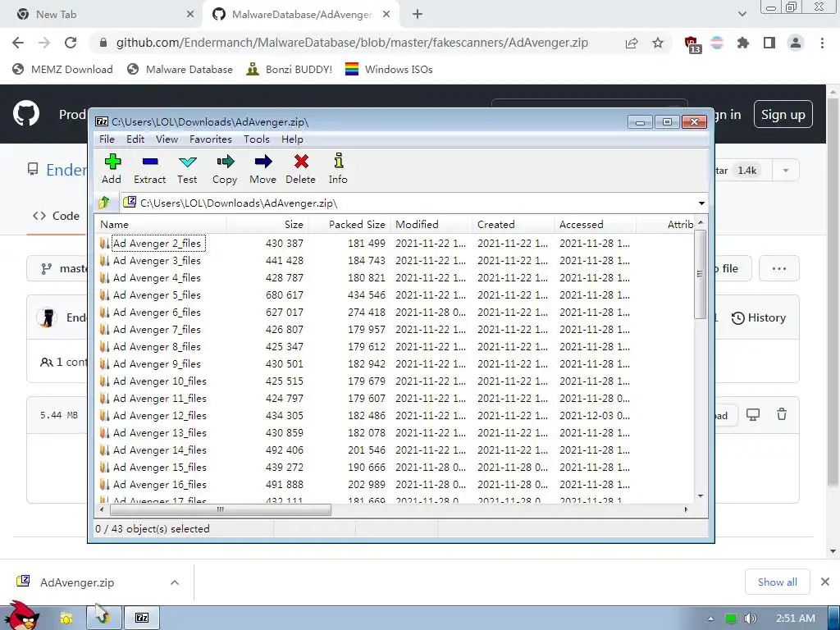
Task: Click the volume icon in system tray
Action: click(x=750, y=619)
